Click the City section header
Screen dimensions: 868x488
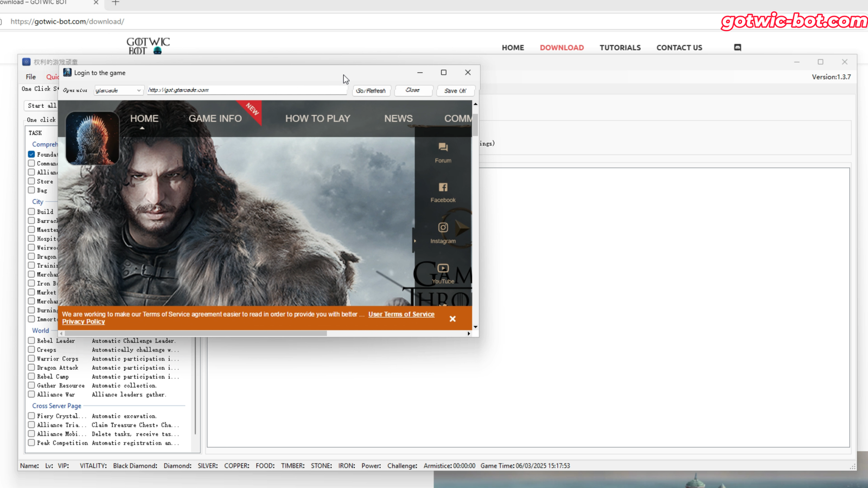pyautogui.click(x=37, y=202)
